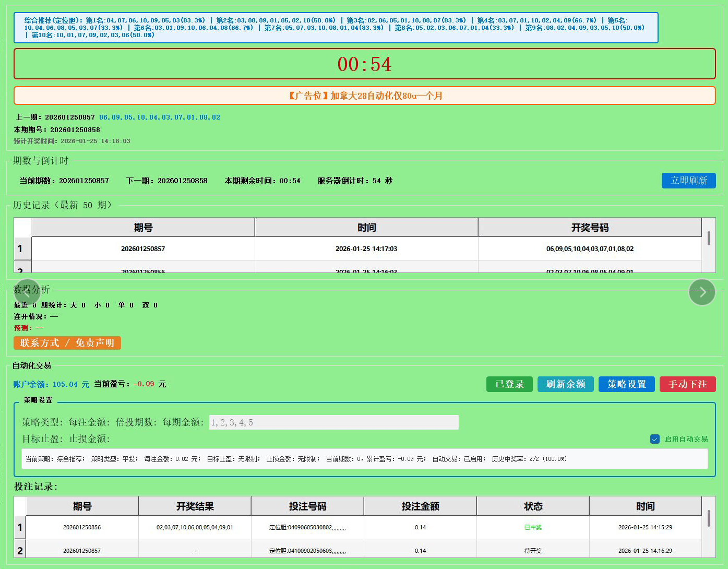Open 联系方式 / 免责声明 panel

[67, 343]
